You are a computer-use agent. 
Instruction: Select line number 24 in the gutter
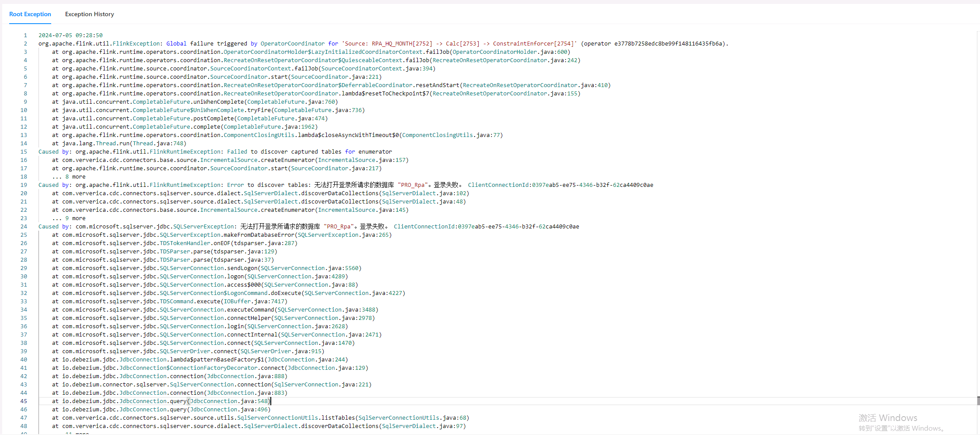[x=24, y=227]
